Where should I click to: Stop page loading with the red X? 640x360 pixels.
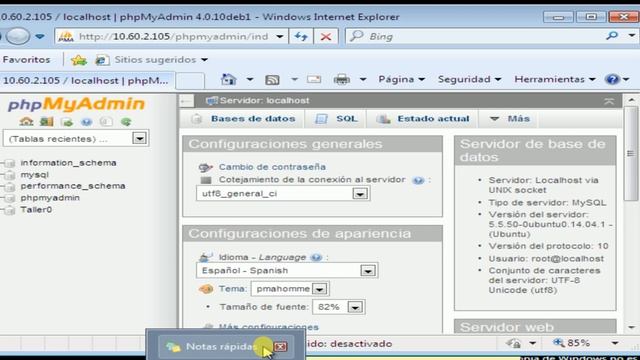326,36
